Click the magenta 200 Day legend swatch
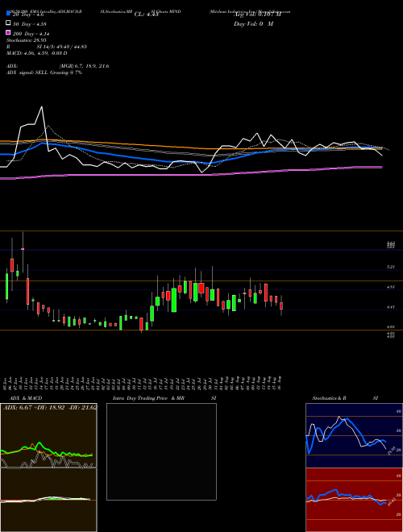Viewport: 403px width, 532px height. pos(8,32)
